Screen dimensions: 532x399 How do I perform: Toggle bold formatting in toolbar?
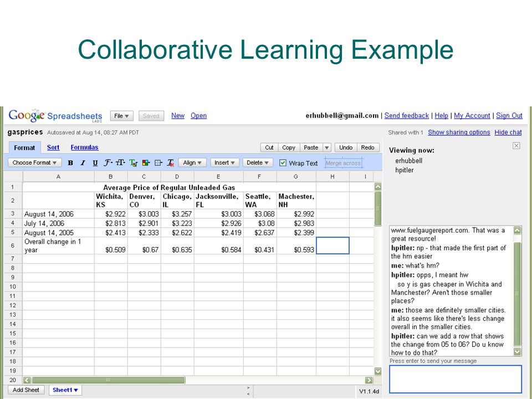pyautogui.click(x=70, y=163)
